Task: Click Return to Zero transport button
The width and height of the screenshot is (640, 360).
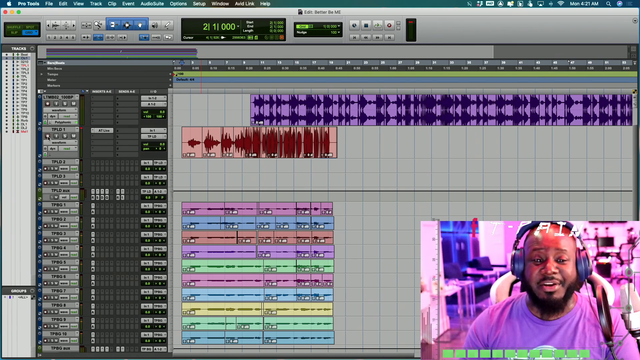Action: point(355,37)
